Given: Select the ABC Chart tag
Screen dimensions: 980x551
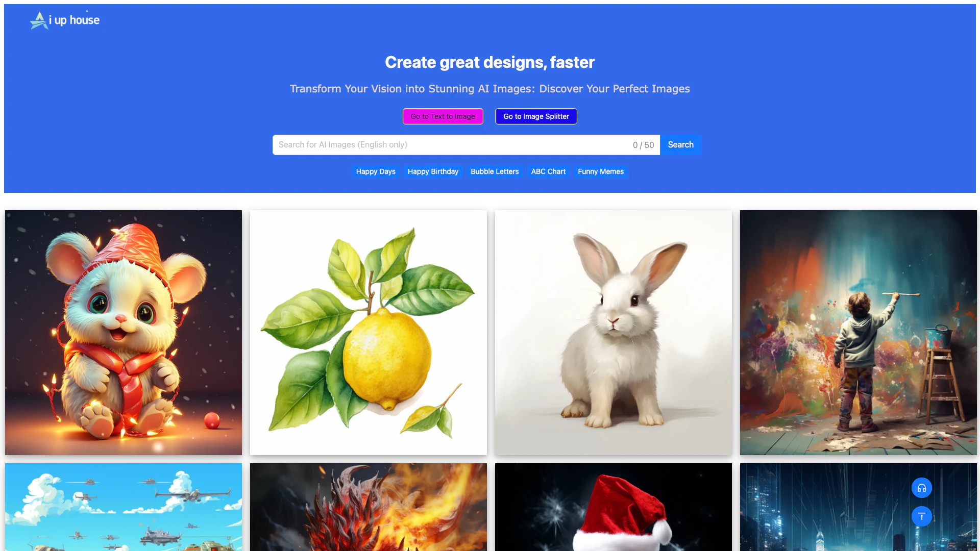Looking at the screenshot, I should tap(548, 171).
